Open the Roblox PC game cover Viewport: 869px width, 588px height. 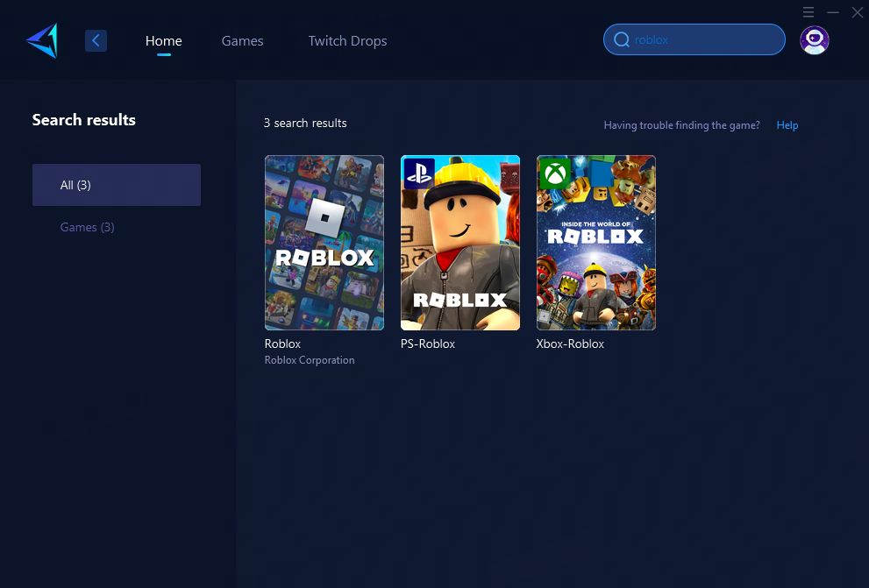[x=324, y=243]
